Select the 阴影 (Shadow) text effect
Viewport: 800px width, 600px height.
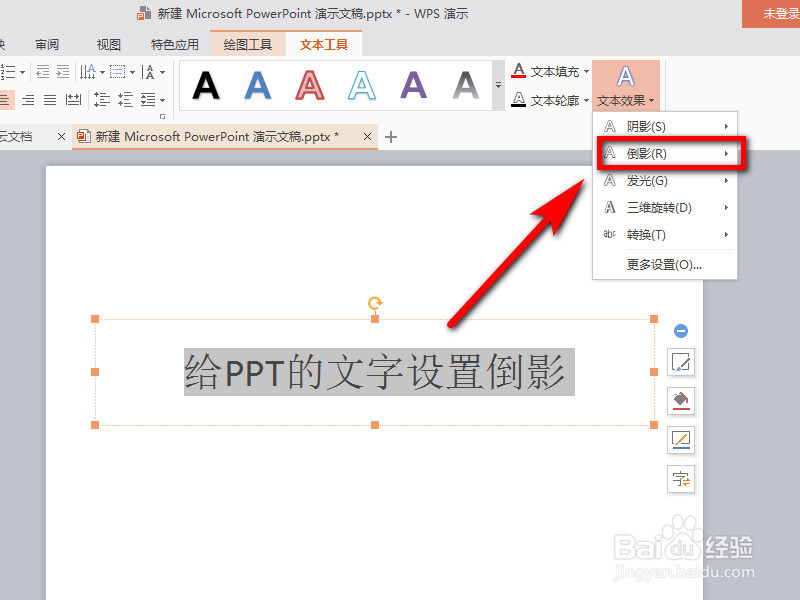coord(646,126)
